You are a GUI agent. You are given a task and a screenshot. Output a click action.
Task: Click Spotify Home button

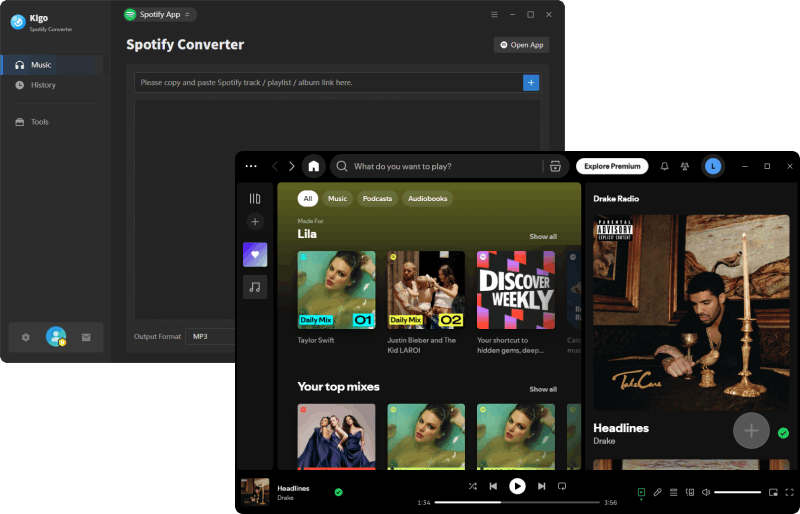click(314, 166)
